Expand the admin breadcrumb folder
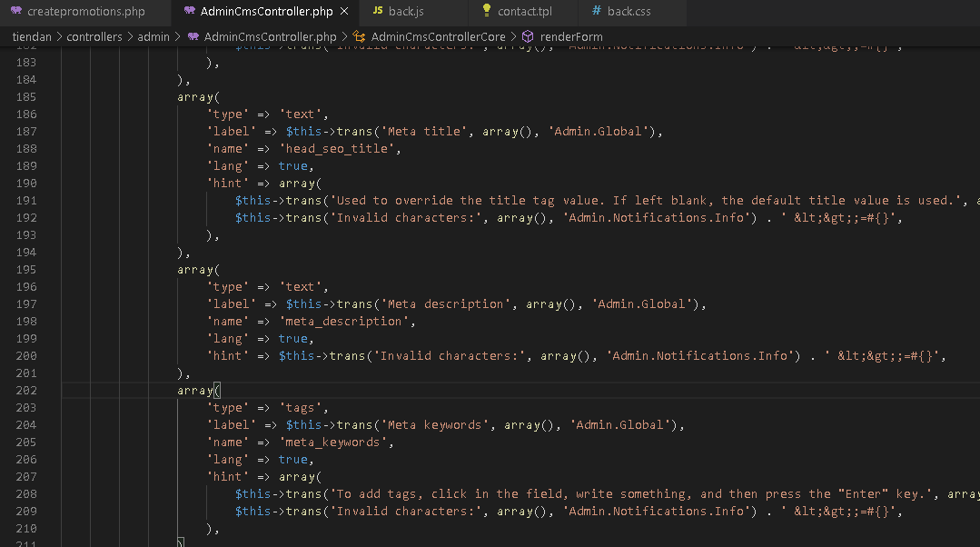 point(153,37)
